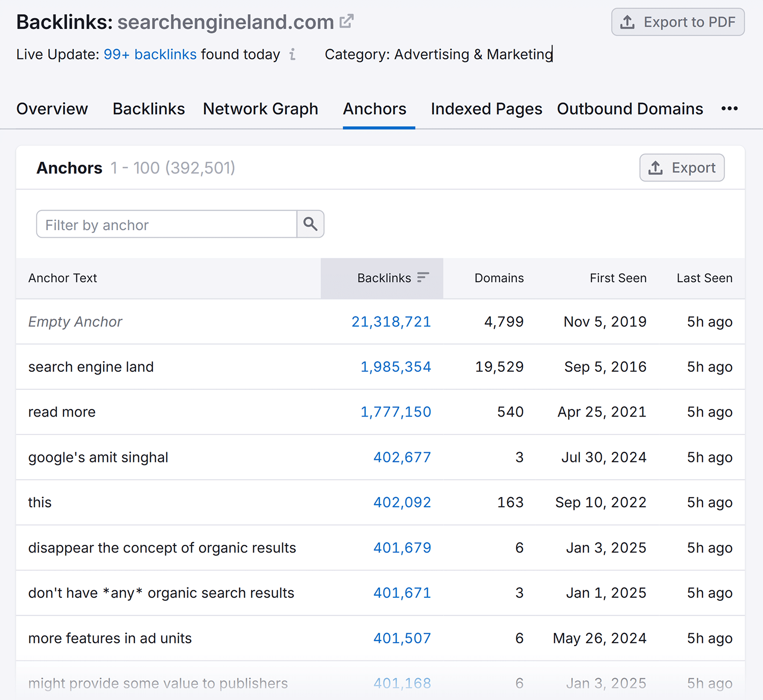The width and height of the screenshot is (763, 700).
Task: Focus the Filter by anchor field
Action: point(167,224)
